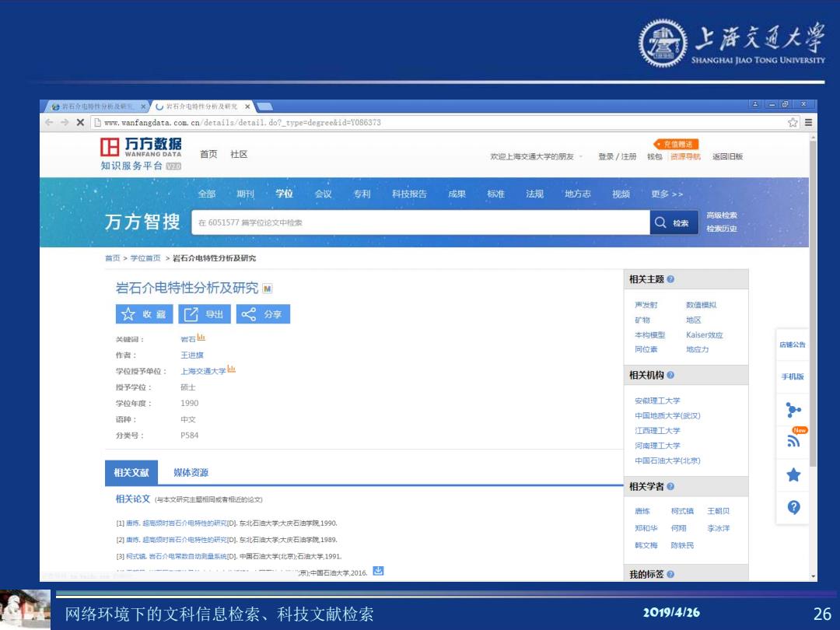Click chart icon beside 上海交通大学
The image size is (840, 630).
(x=232, y=369)
